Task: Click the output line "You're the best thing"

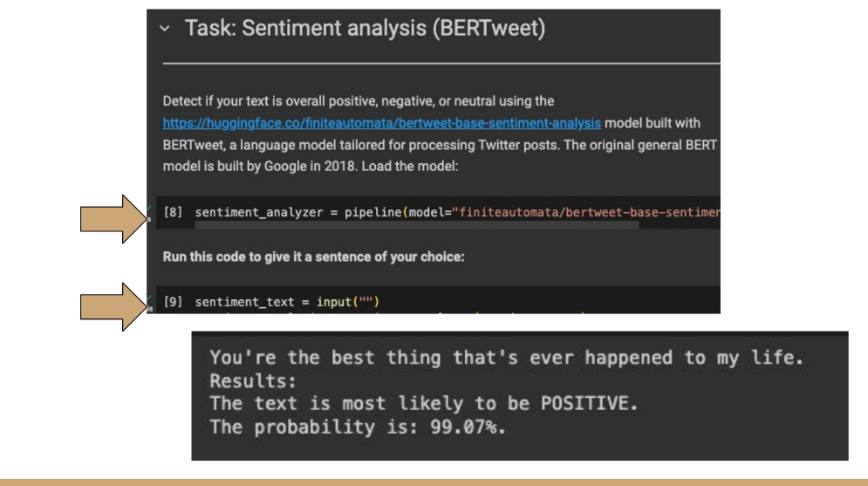Action: (x=506, y=358)
